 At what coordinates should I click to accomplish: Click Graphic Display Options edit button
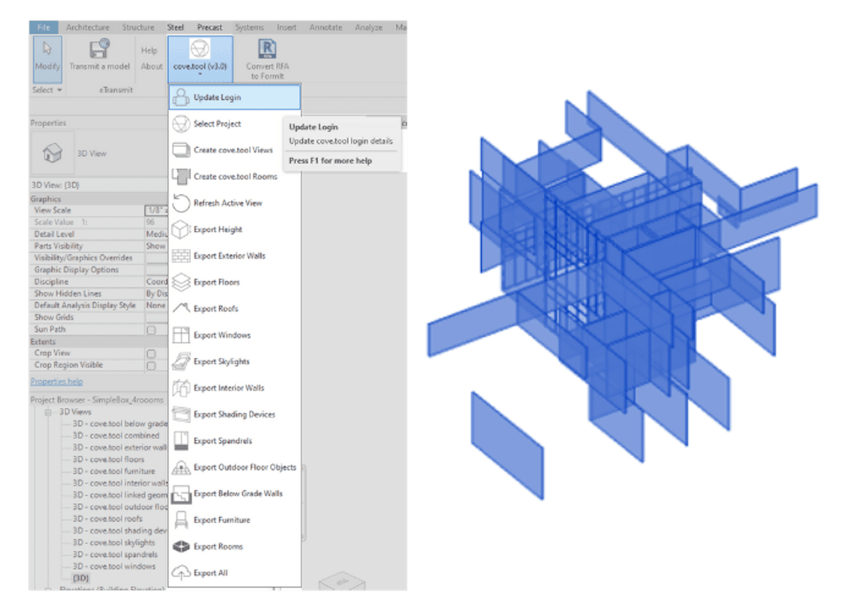[x=156, y=270]
